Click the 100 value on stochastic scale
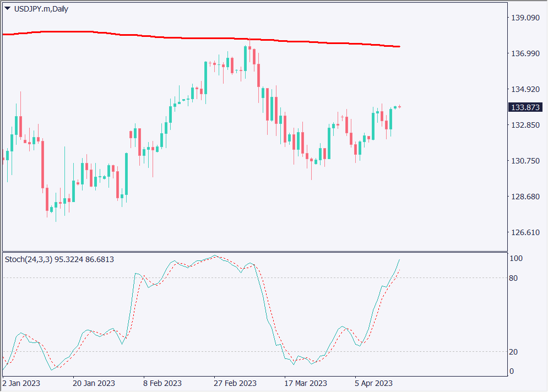548x392 pixels. pos(515,258)
